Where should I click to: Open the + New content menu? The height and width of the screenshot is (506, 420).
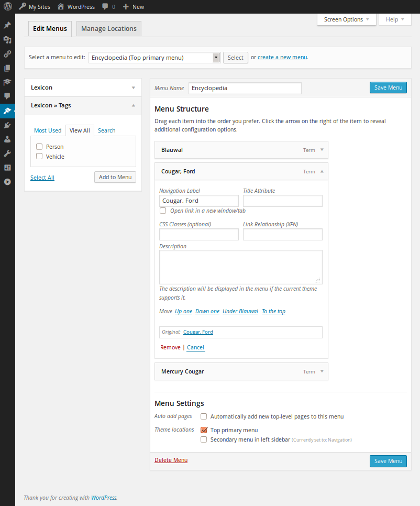(x=133, y=7)
